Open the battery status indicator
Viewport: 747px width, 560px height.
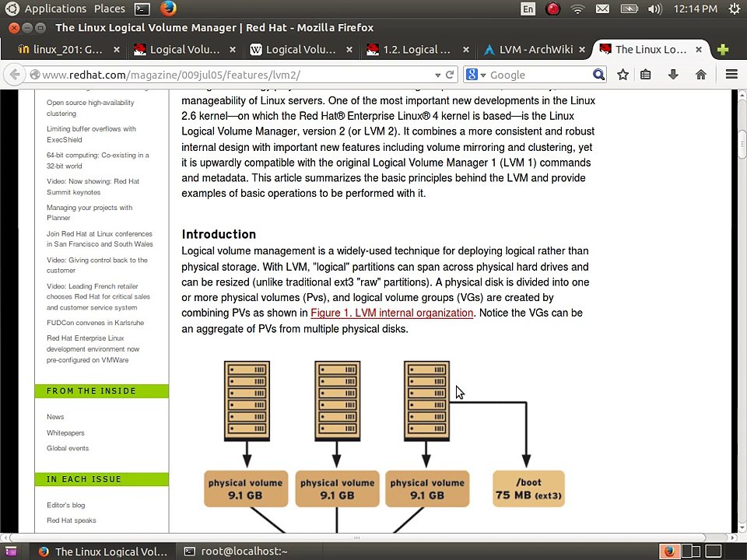click(629, 9)
